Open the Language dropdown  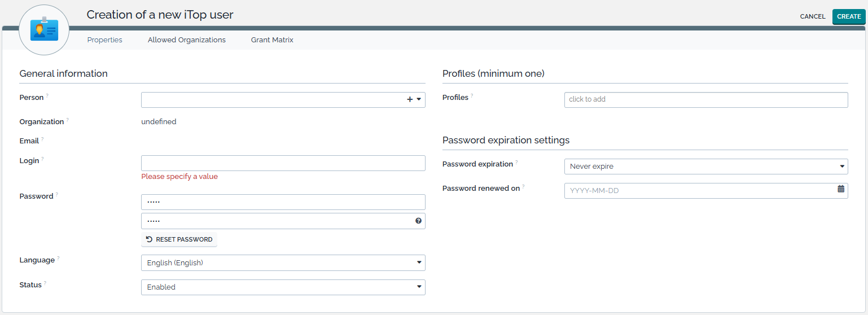283,262
